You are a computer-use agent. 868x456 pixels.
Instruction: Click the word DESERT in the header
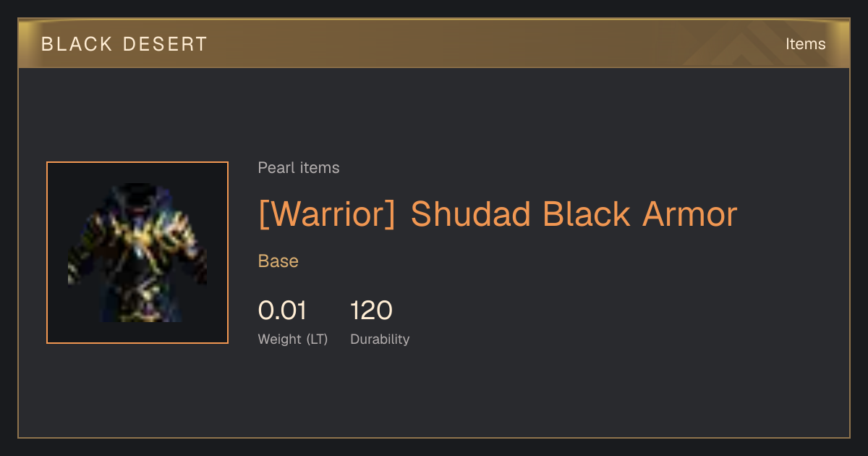click(x=165, y=44)
